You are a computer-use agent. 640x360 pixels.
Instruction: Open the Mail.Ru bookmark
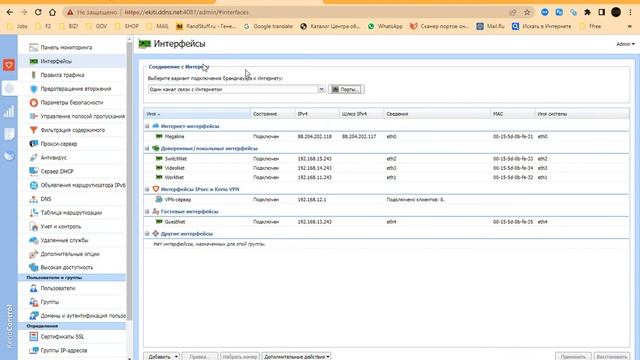pos(491,26)
